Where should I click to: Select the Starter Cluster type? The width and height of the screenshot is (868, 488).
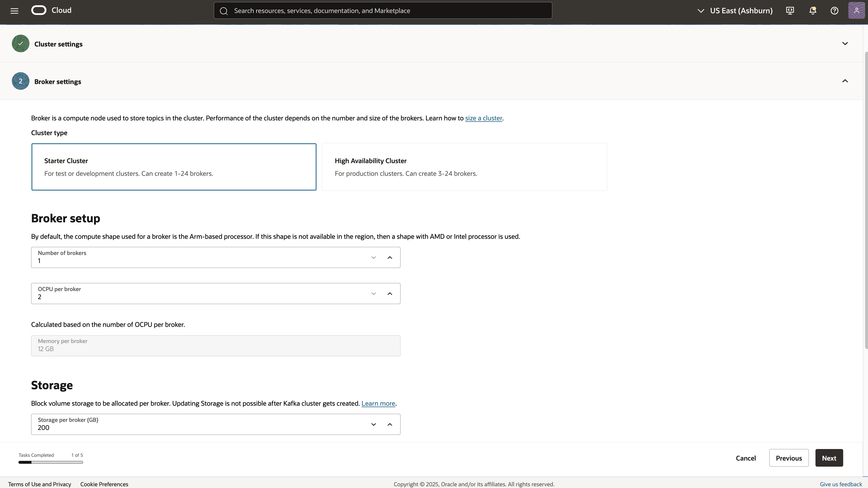click(x=174, y=167)
